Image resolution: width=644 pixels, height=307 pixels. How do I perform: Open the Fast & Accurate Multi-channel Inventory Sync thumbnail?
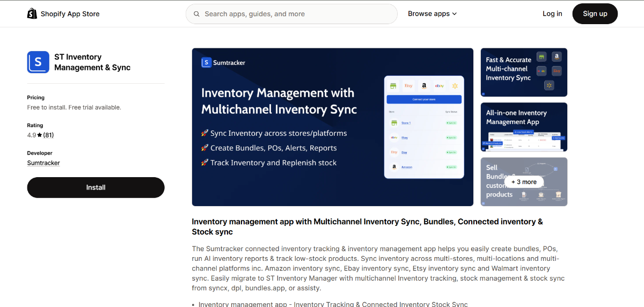[x=524, y=72]
